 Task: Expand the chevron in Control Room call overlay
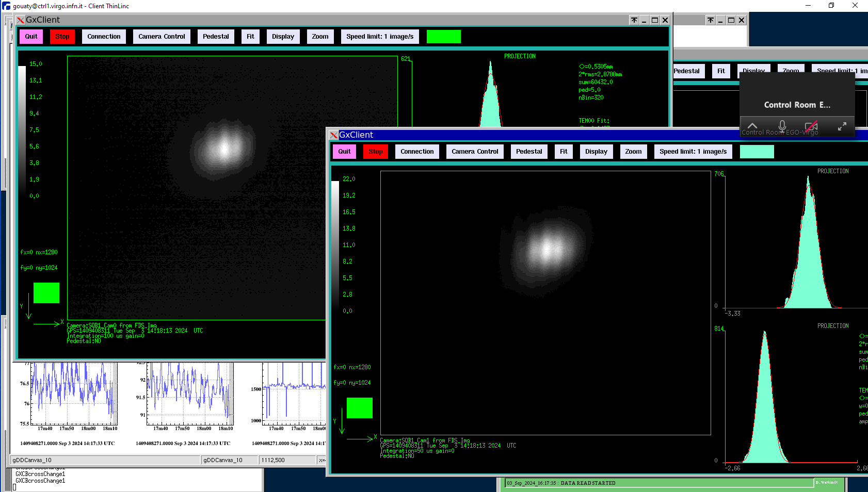752,125
